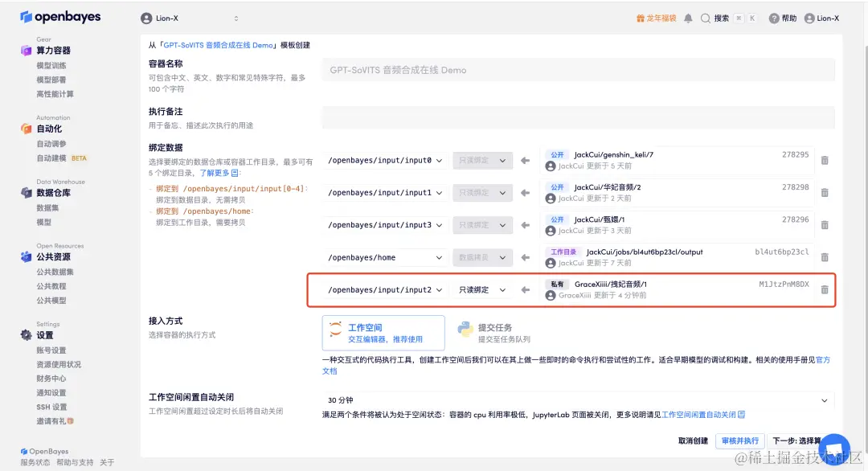This screenshot has height=471, width=868.
Task: Go to 公共数据集 in sidebar
Action: click(55, 272)
